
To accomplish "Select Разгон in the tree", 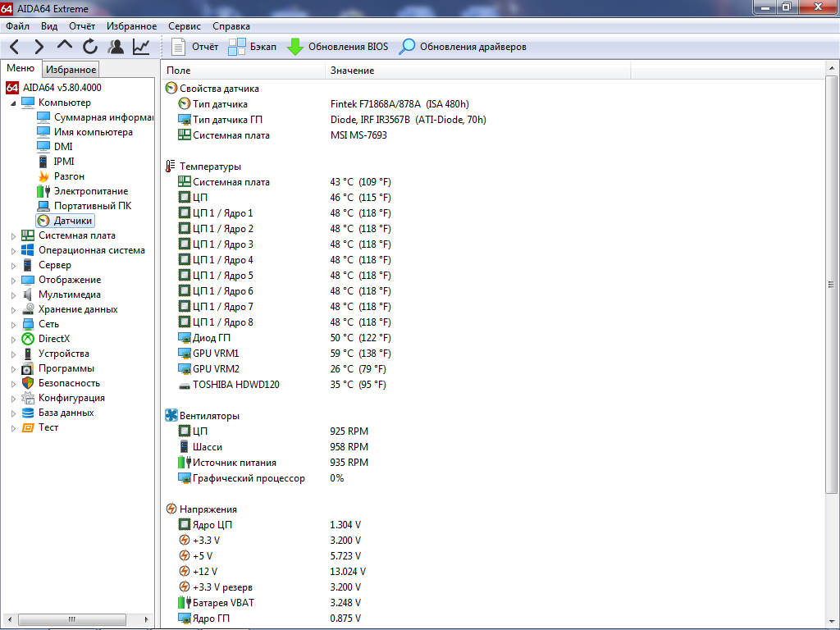I will (x=69, y=176).
